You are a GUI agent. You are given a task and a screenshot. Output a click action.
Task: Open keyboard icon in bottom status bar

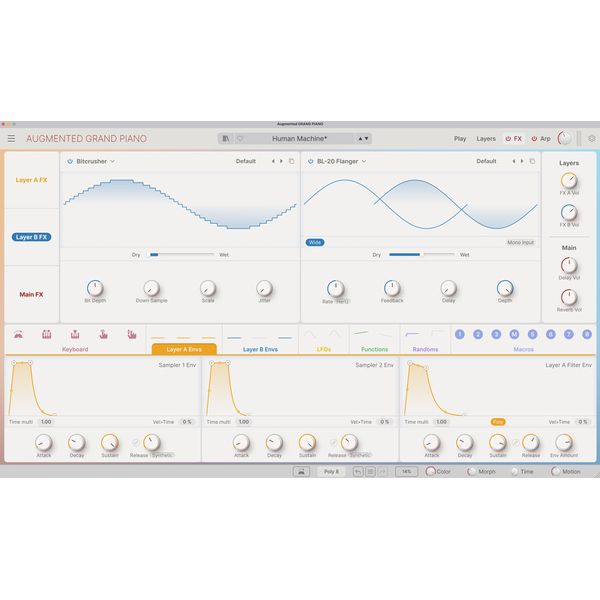301,471
